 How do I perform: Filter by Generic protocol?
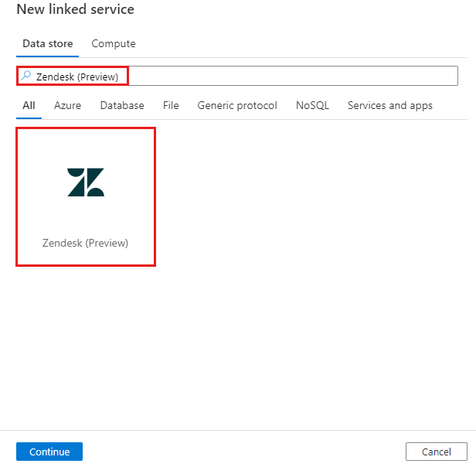point(237,105)
